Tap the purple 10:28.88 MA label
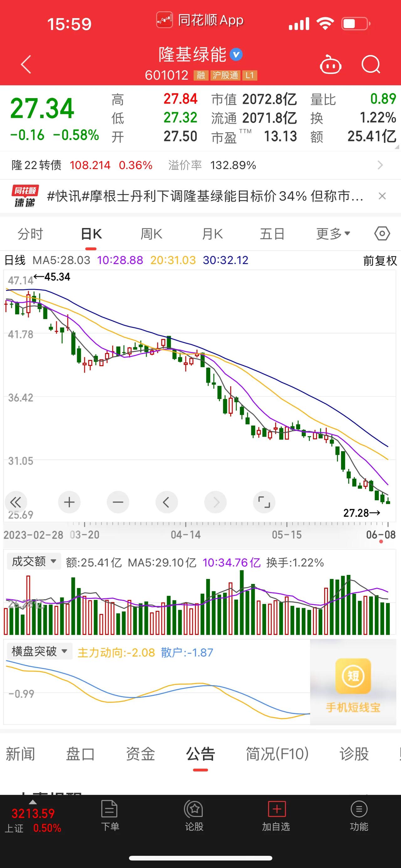This screenshot has width=401, height=868. [120, 260]
